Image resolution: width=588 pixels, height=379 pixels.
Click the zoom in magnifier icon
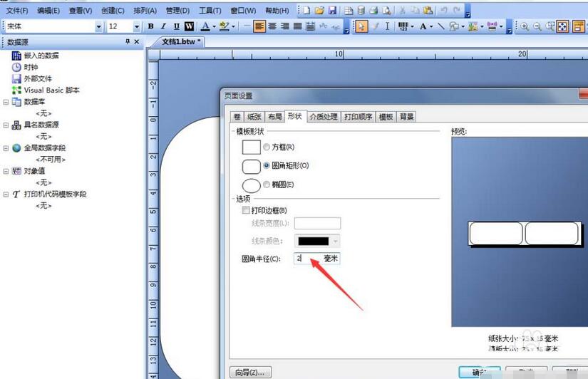[525, 26]
